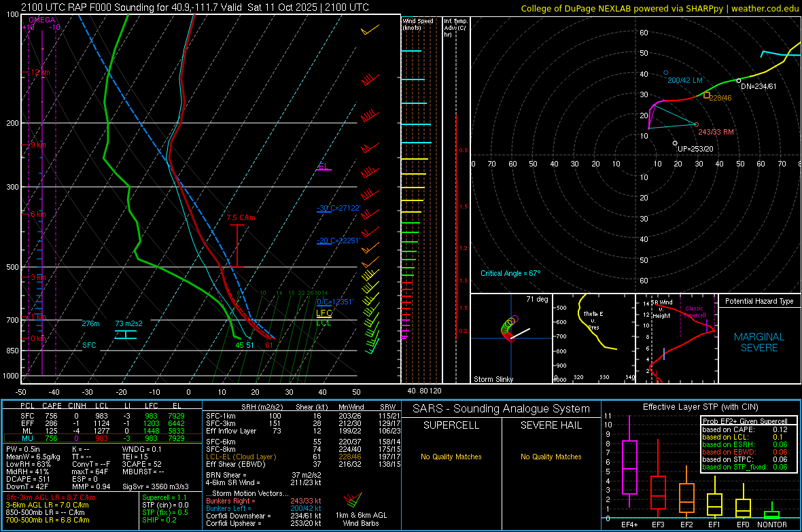Click the yellow LFC marker on skew-T

[x=324, y=313]
